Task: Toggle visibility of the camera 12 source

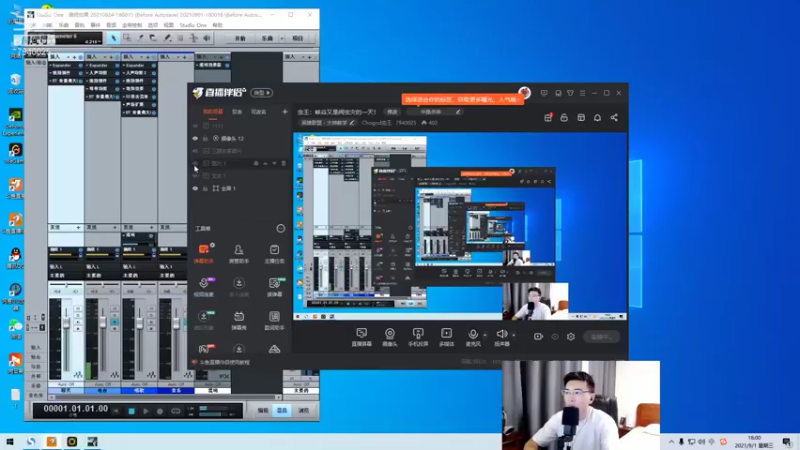Action: click(x=195, y=138)
